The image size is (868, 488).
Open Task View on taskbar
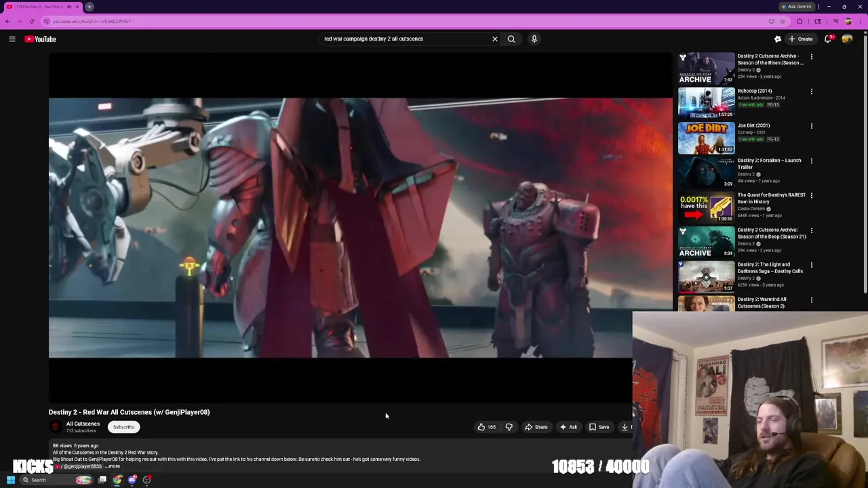pyautogui.click(x=102, y=480)
